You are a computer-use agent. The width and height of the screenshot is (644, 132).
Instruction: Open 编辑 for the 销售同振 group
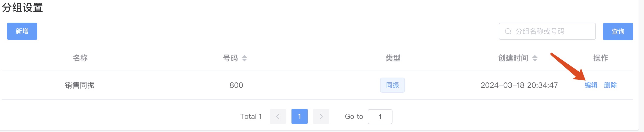point(591,85)
